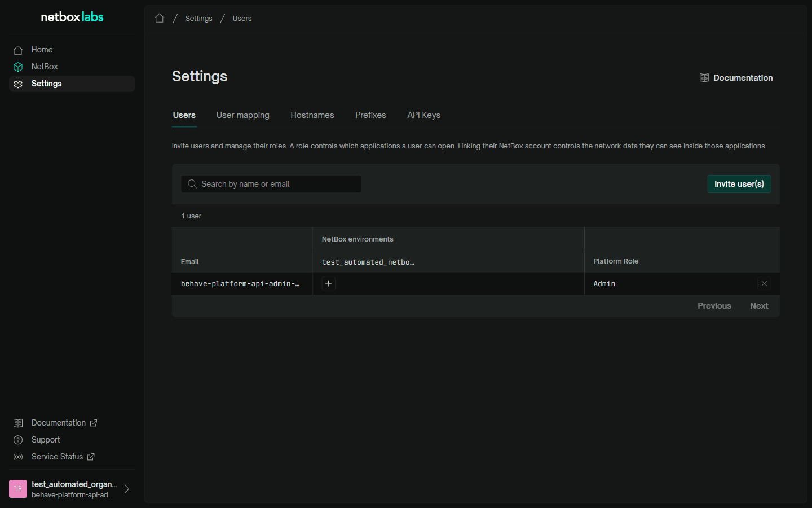Click the test_automated_netbo… column header
Screen dimensions: 812x508
[x=368, y=262]
